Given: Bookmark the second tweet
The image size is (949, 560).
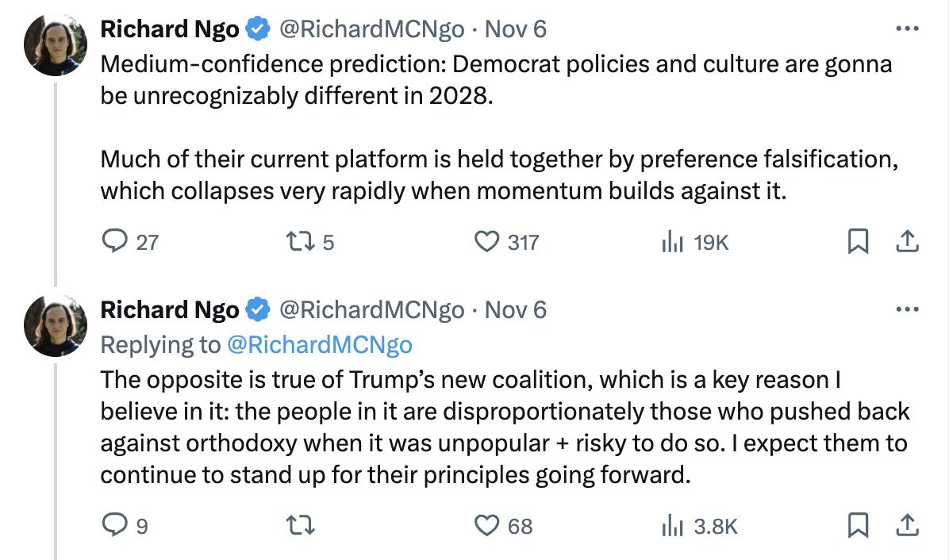Looking at the screenshot, I should pyautogui.click(x=858, y=525).
